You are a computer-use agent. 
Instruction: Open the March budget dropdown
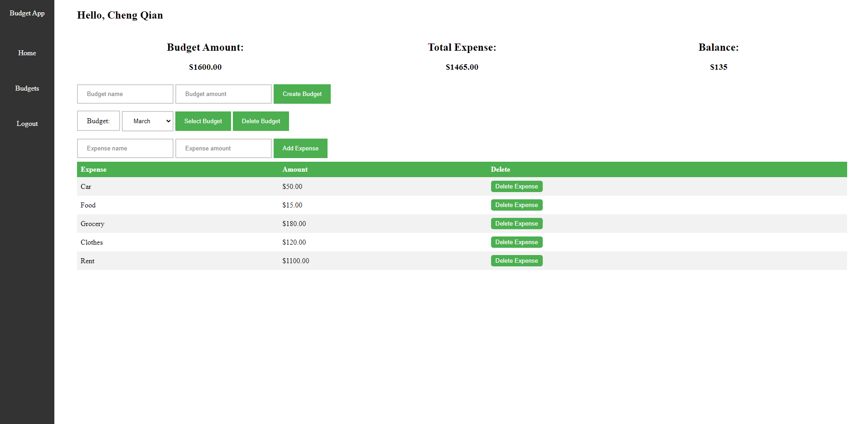click(x=147, y=121)
